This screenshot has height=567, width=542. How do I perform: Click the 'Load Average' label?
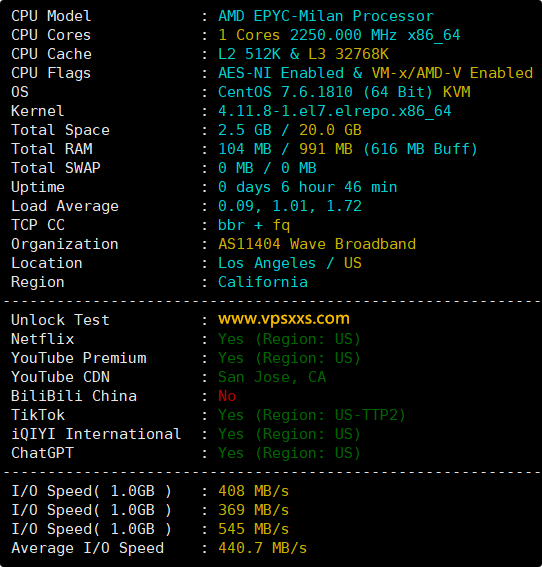click(65, 206)
